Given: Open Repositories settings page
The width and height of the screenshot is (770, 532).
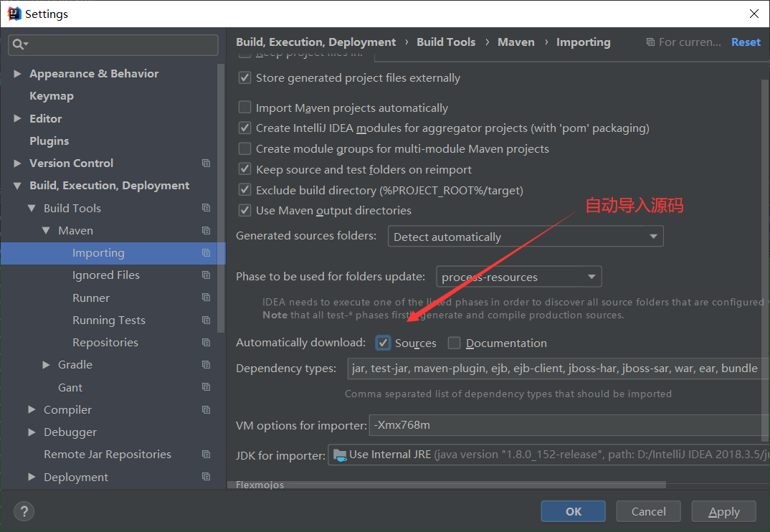Looking at the screenshot, I should [105, 343].
